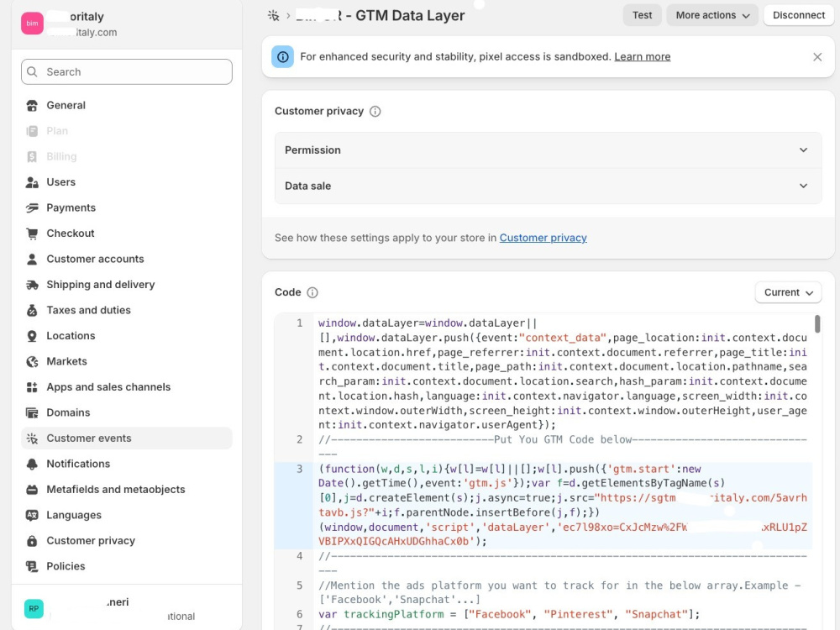Image resolution: width=840 pixels, height=630 pixels.
Task: Click the blue info icon in sandbox banner
Action: [283, 57]
